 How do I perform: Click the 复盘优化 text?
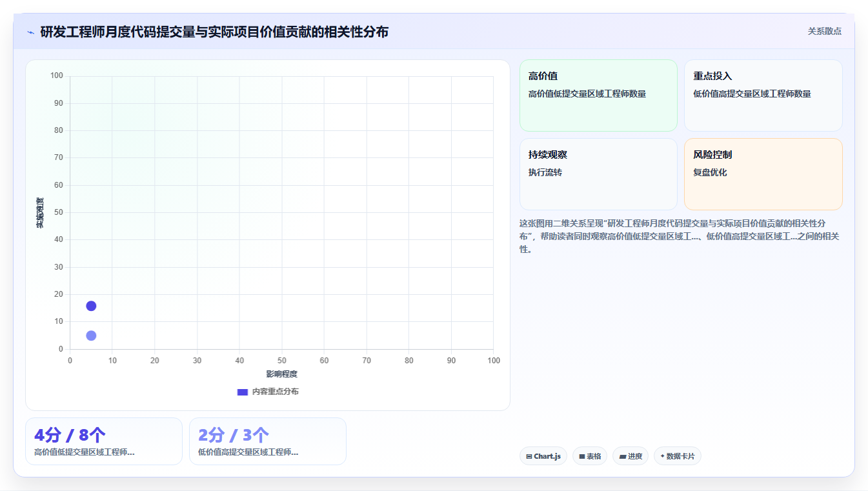coord(710,172)
